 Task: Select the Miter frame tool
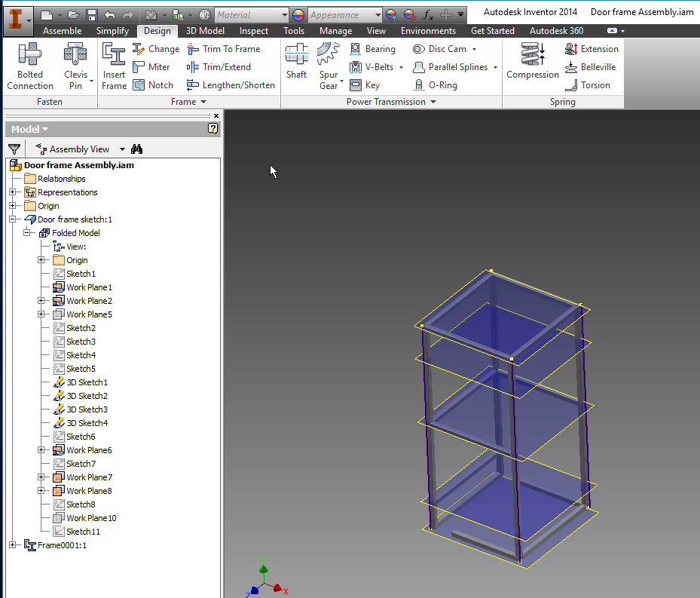coord(154,66)
